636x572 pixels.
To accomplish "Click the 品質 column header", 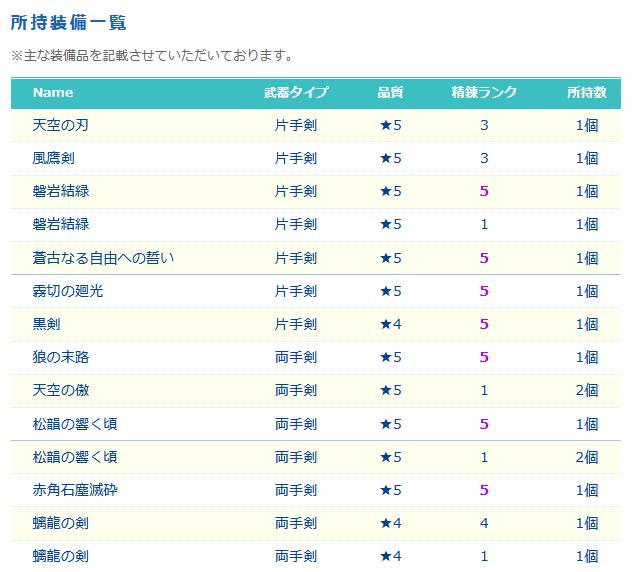I will 390,92.
